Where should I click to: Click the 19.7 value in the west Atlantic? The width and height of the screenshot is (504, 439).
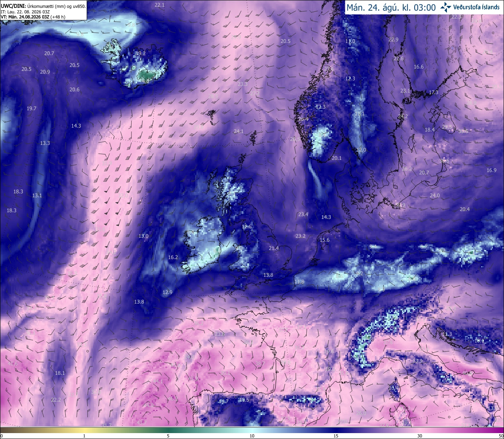[31, 109]
